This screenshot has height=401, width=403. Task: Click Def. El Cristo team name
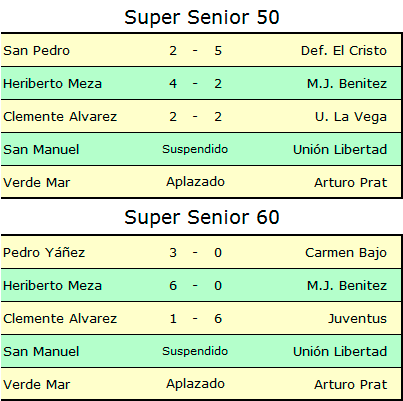pyautogui.click(x=344, y=51)
